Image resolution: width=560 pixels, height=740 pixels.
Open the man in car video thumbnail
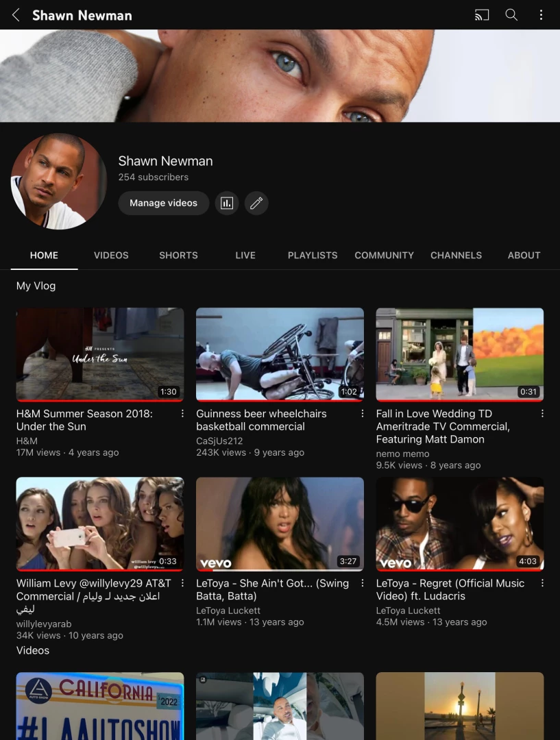[x=280, y=706]
